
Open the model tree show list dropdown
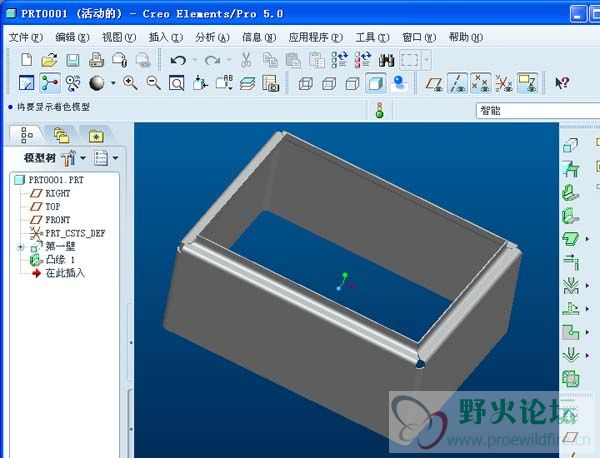coord(115,158)
